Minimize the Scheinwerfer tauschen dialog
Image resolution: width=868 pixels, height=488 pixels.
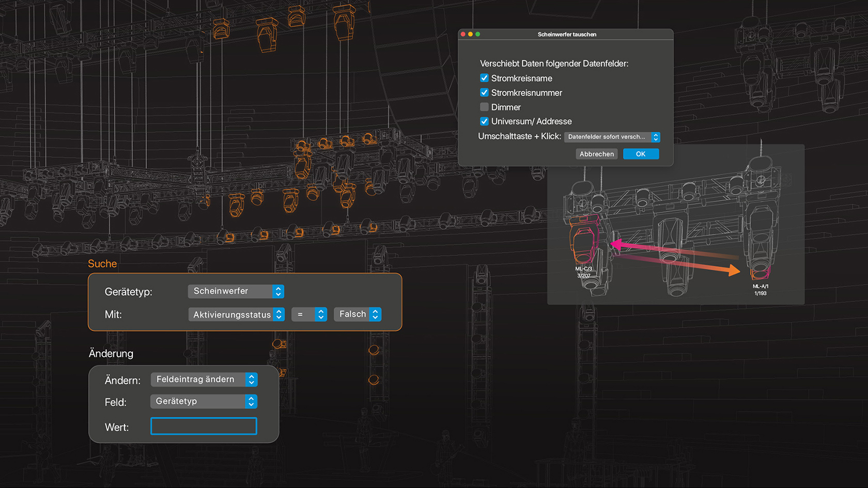tap(470, 34)
